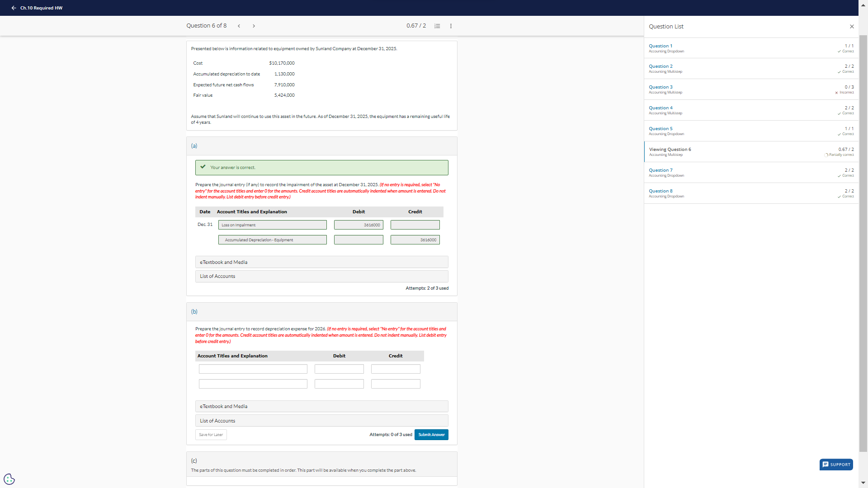Go to next question chevron
Screen dimensions: 868x488
pyautogui.click(x=254, y=26)
